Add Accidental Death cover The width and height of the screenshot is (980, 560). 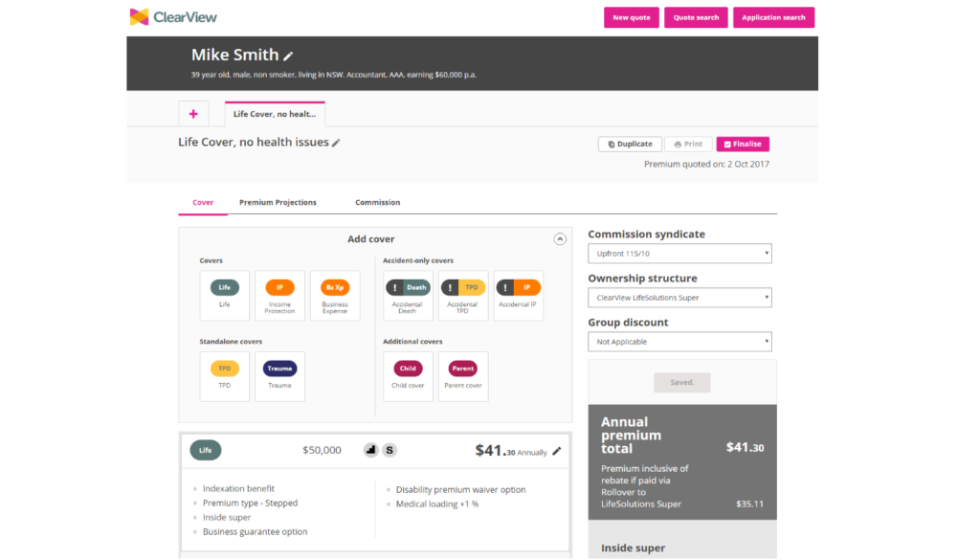[x=408, y=295]
